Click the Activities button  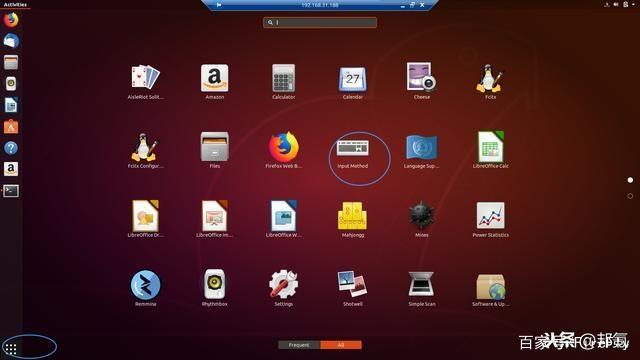click(x=15, y=4)
